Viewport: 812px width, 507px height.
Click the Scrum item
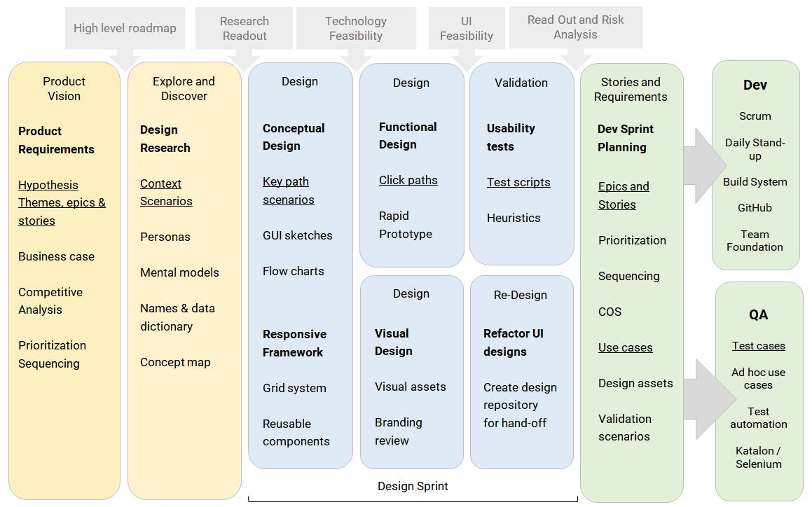pos(755,116)
